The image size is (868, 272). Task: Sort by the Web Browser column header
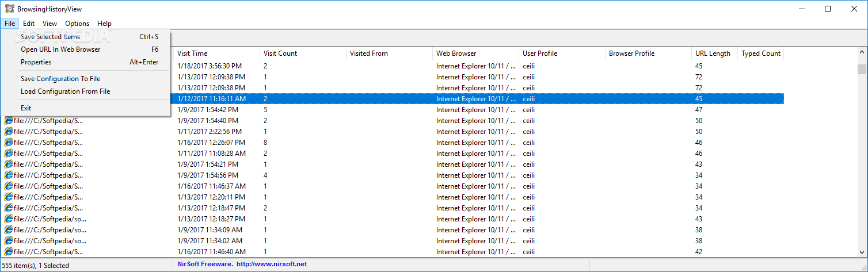475,53
